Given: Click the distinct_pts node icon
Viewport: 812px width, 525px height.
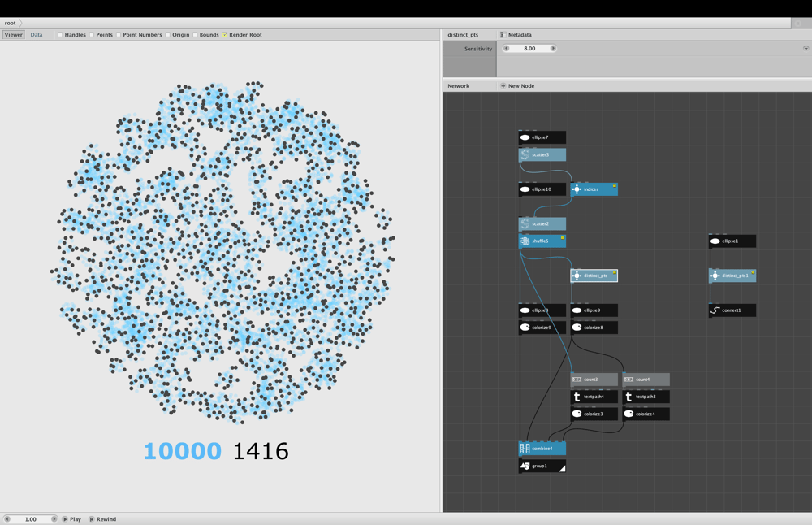Looking at the screenshot, I should [577, 276].
